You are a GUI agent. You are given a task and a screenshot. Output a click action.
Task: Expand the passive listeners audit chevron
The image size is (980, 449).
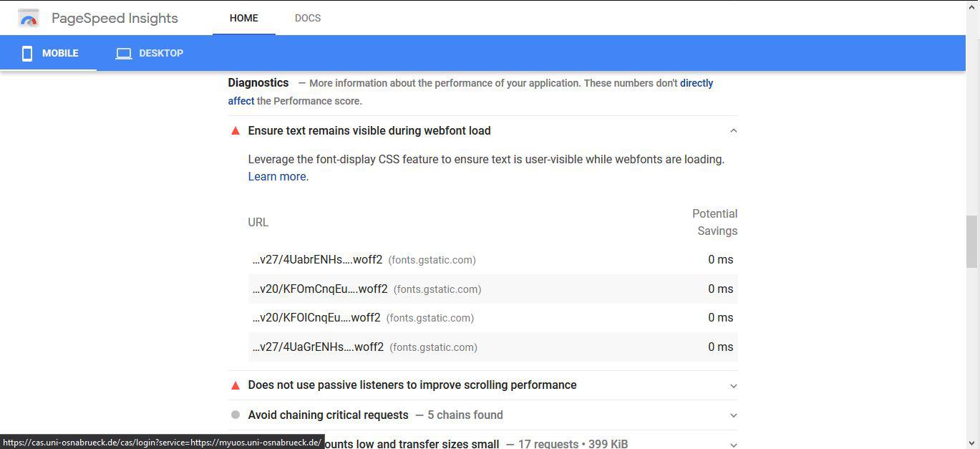733,385
